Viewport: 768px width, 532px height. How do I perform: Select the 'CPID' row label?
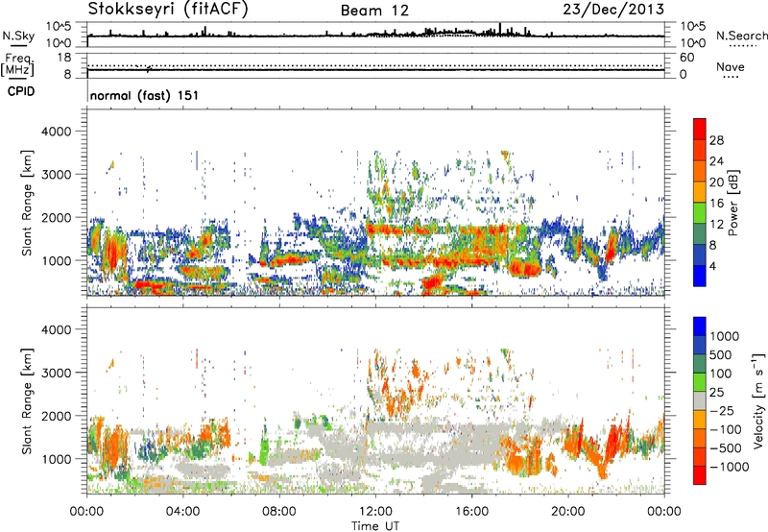tap(21, 91)
